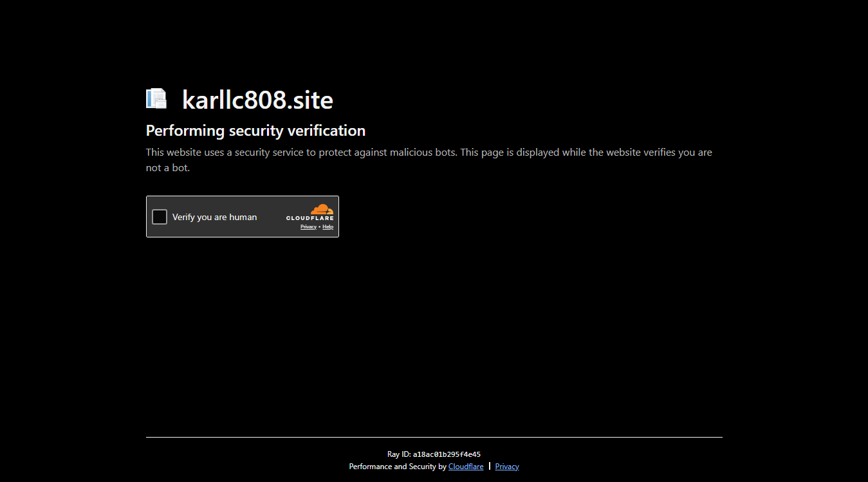The width and height of the screenshot is (868, 482).
Task: Click the vertical separator between the footer links
Action: coord(490,466)
